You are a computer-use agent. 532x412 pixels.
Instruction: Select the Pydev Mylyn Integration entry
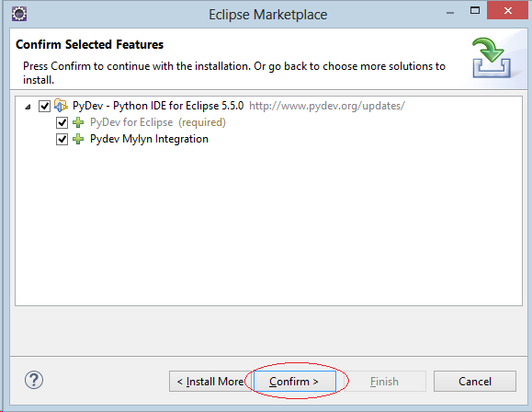click(149, 139)
